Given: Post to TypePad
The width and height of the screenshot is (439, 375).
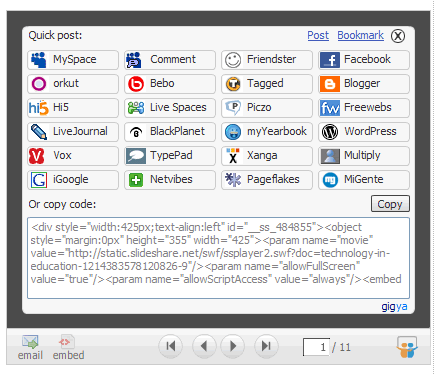Looking at the screenshot, I should point(170,156).
